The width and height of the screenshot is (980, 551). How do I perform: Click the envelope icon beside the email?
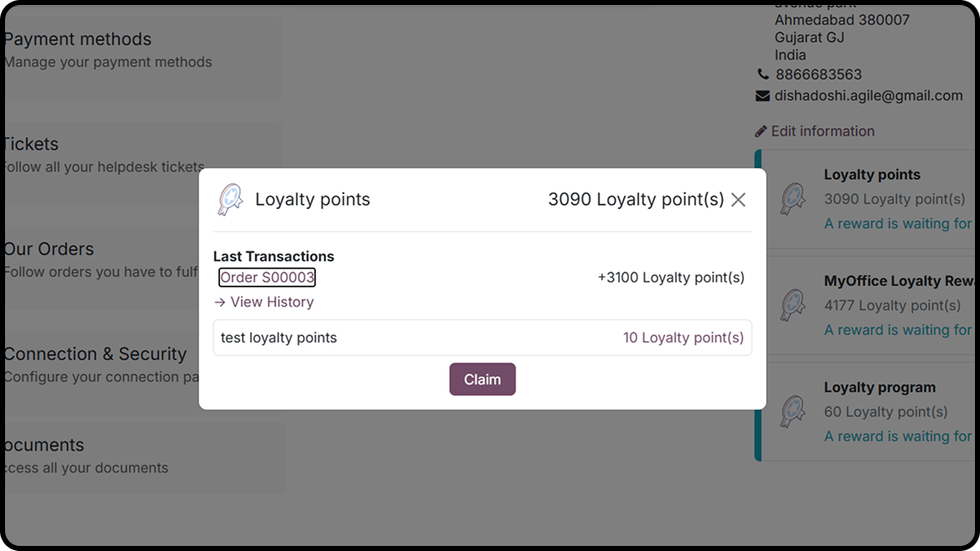tap(763, 96)
